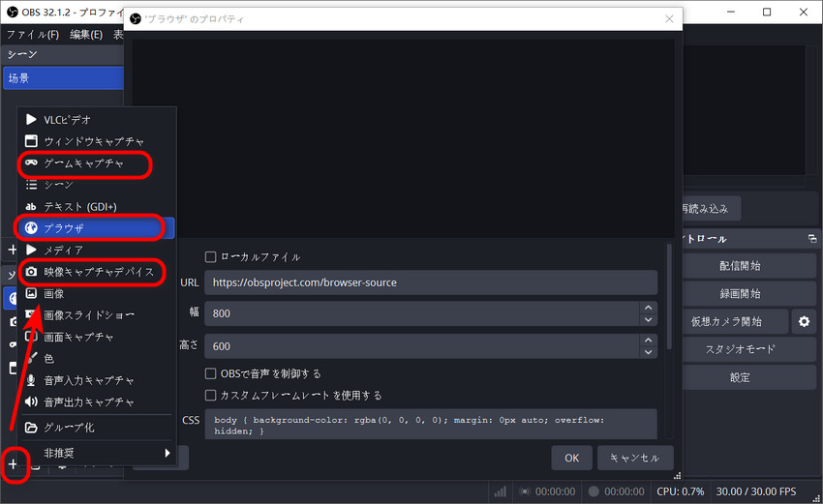Select 映像キャプチャデバイス source
The image size is (823, 504).
tap(97, 272)
